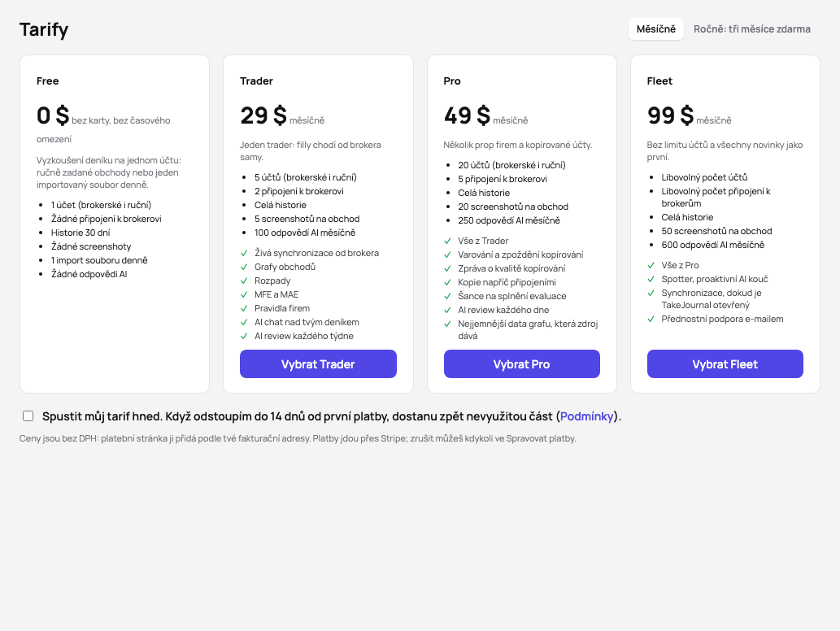
Task: Click checkmark next to Grafy obchodů
Action: click(x=244, y=268)
